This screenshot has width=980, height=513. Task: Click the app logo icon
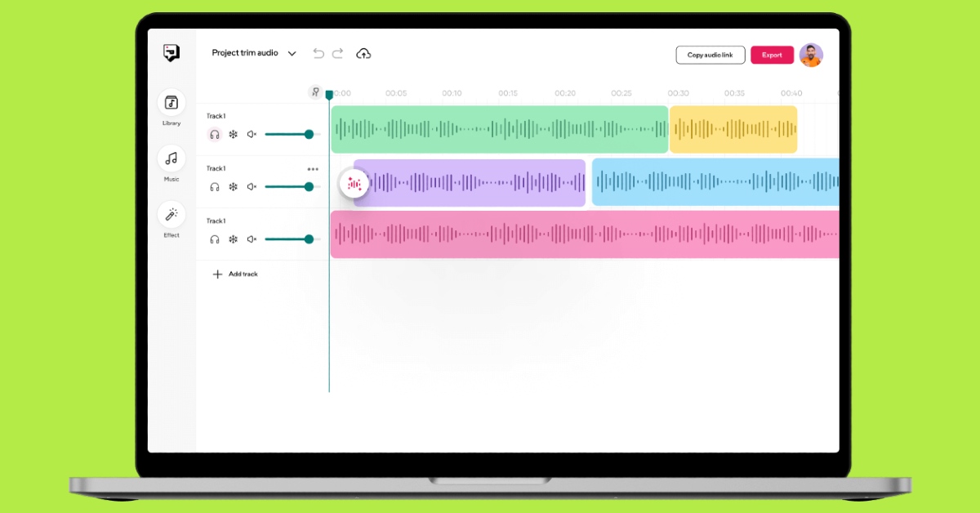(171, 53)
